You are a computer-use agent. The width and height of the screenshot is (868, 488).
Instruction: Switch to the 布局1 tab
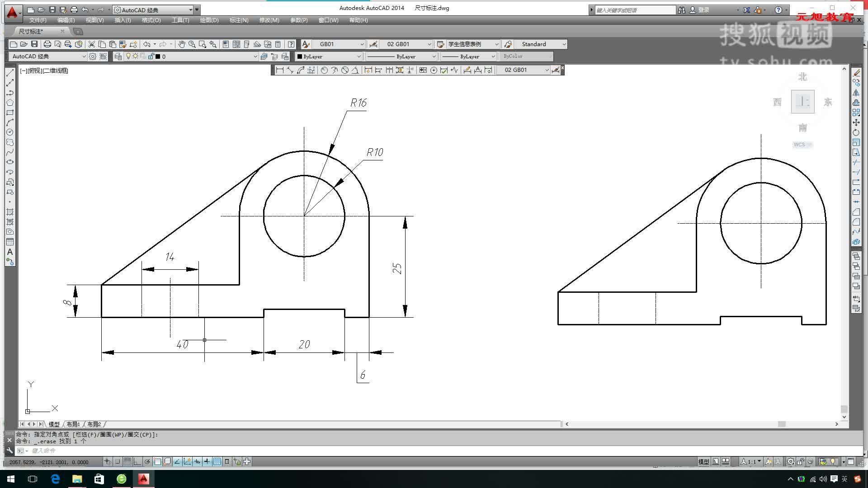click(x=73, y=424)
